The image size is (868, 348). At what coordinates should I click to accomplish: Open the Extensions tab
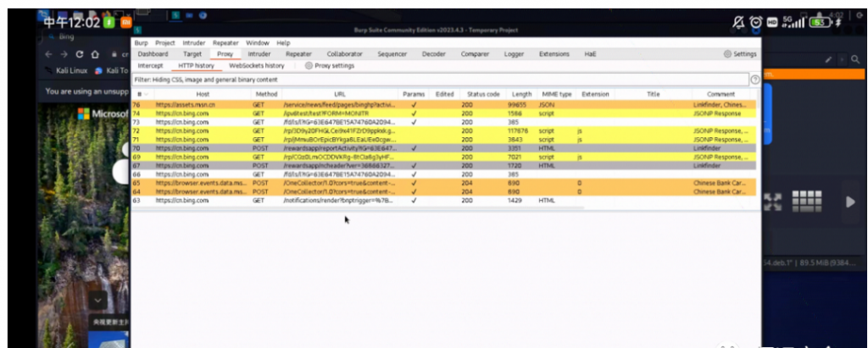554,54
